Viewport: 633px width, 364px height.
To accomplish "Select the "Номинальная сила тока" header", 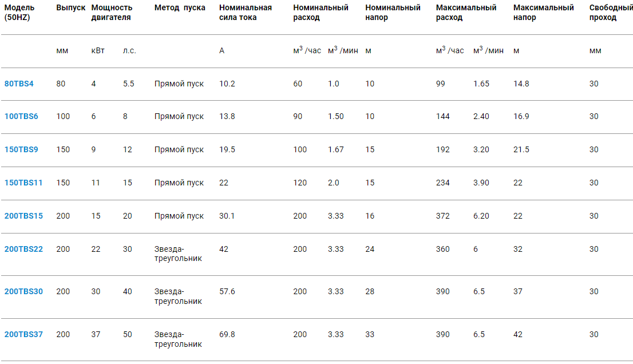I will 246,13.
